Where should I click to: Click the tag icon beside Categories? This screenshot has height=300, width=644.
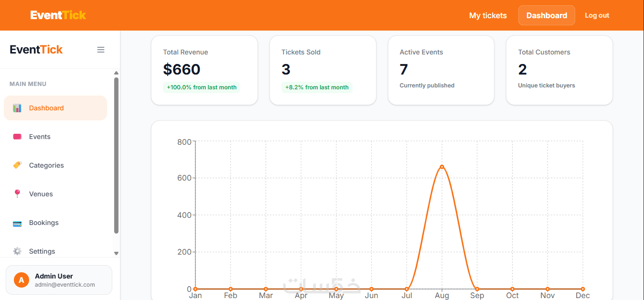pos(17,165)
